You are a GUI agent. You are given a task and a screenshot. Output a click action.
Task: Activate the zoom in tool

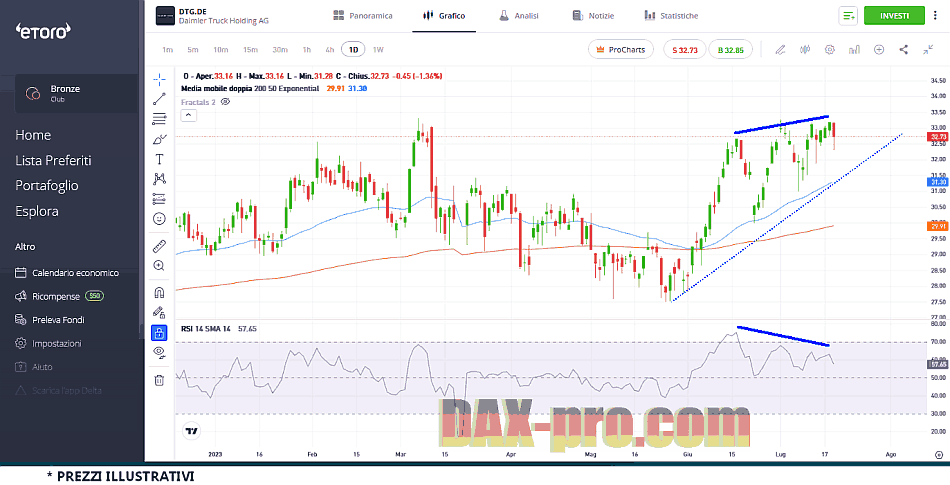tap(159, 265)
